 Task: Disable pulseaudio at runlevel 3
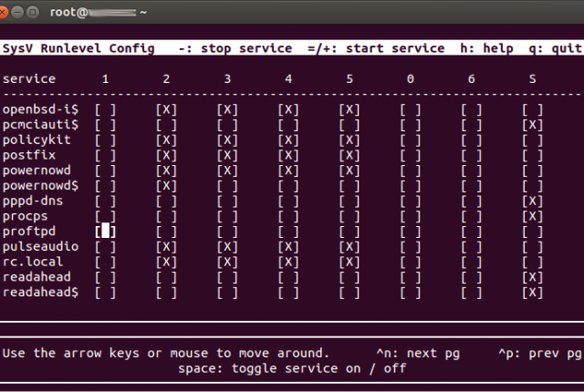[227, 246]
